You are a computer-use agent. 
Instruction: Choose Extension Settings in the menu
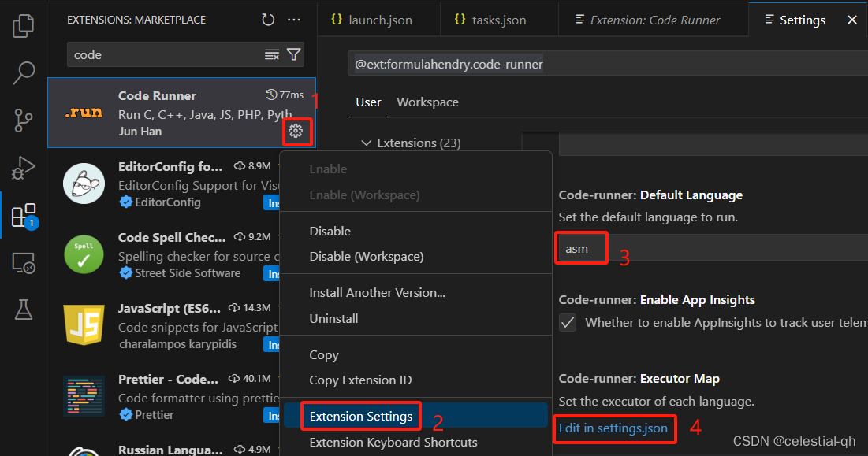click(360, 416)
